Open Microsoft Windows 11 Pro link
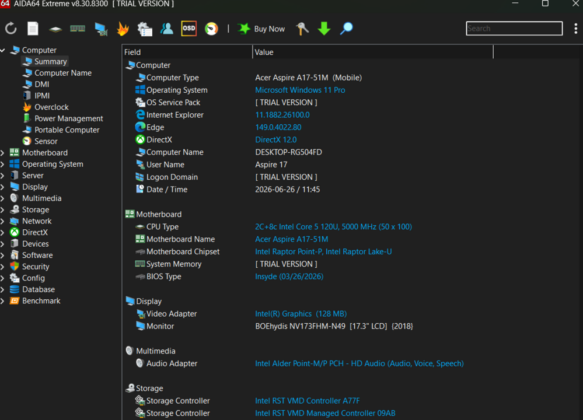Image resolution: width=583 pixels, height=420 pixels. pos(300,90)
